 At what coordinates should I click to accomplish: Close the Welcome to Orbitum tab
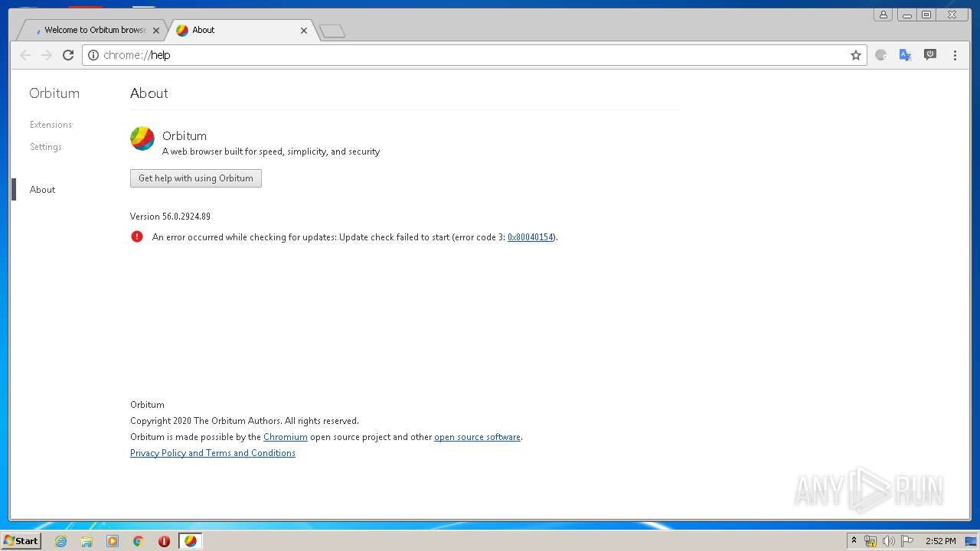pos(156,31)
